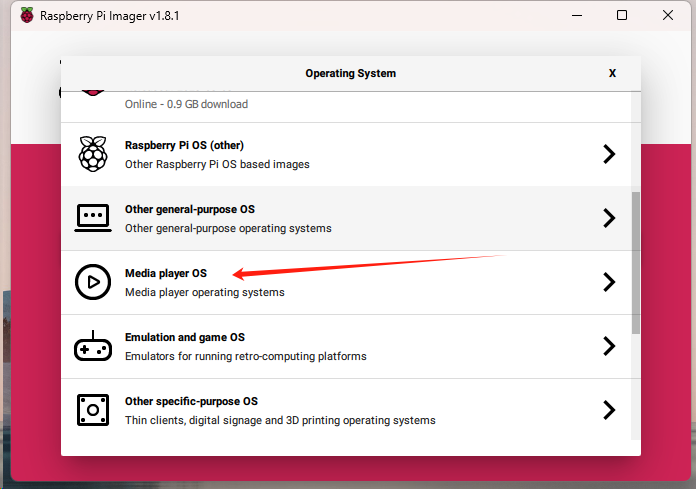This screenshot has width=696, height=489.
Task: Expand Emulation and game OS chevron
Action: [x=609, y=346]
